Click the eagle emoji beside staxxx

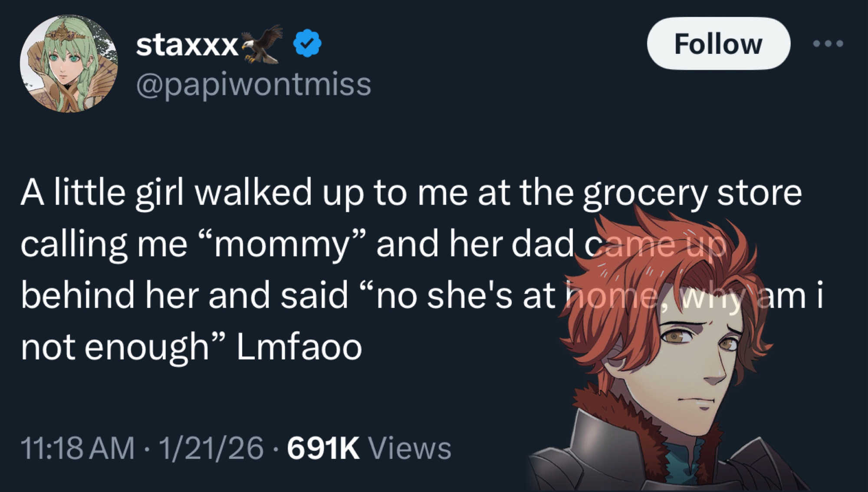[x=261, y=44]
